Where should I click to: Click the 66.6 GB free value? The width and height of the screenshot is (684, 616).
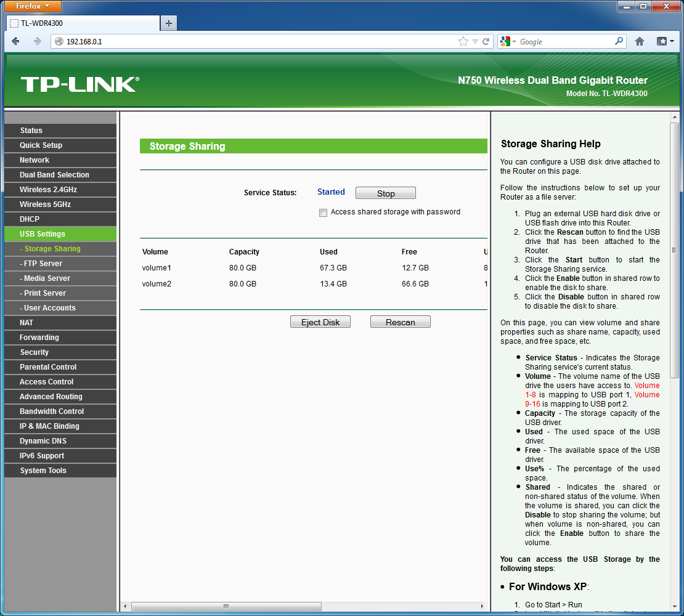415,284
